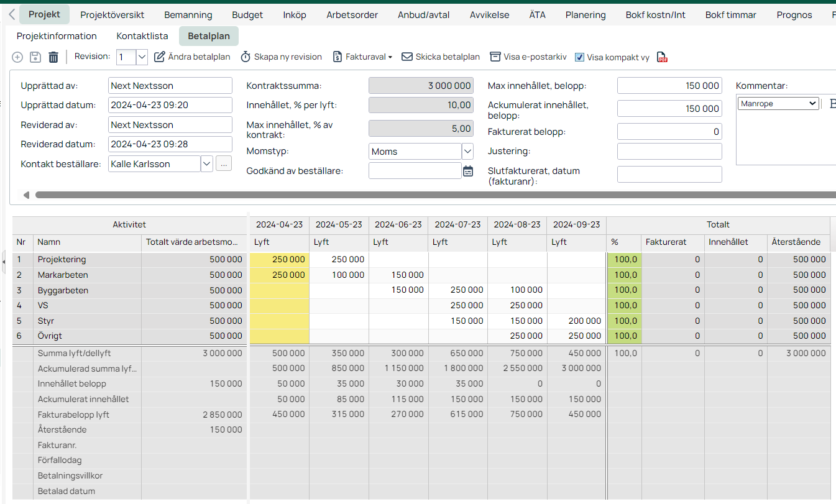836x504 pixels.
Task: Open the Avvikelse tab
Action: (490, 15)
